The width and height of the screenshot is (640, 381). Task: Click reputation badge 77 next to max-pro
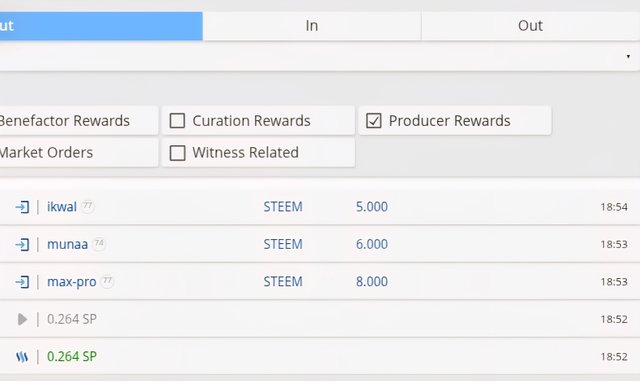point(107,281)
